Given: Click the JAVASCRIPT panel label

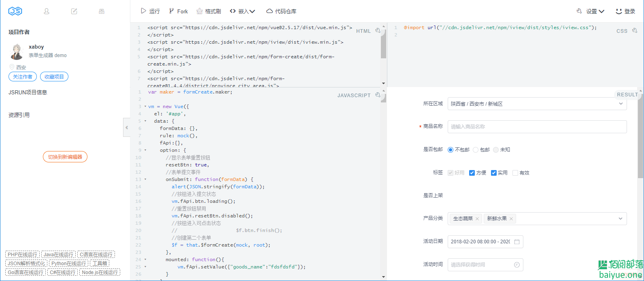Looking at the screenshot, I should 354,95.
